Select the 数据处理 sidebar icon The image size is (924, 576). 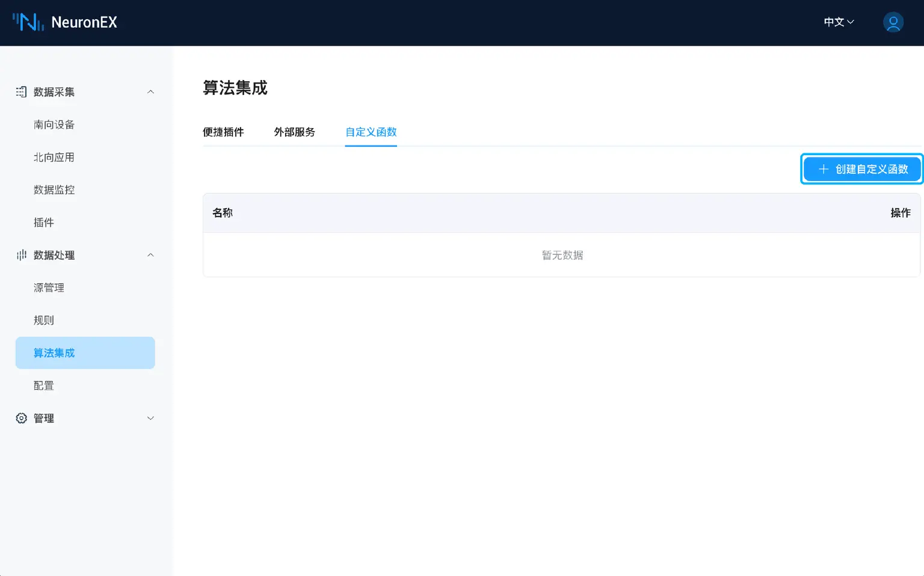point(21,255)
